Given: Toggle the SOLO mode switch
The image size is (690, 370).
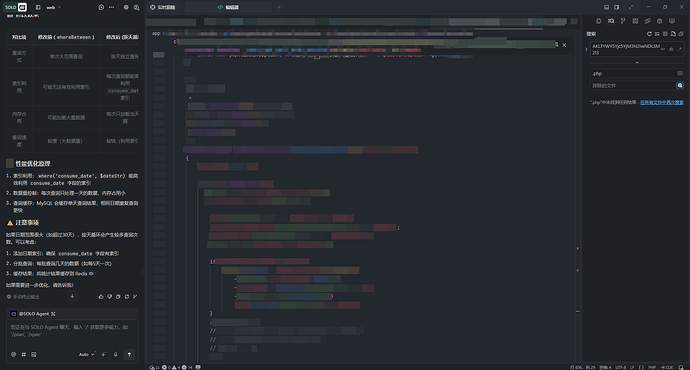Looking at the screenshot, I should tap(16, 7).
